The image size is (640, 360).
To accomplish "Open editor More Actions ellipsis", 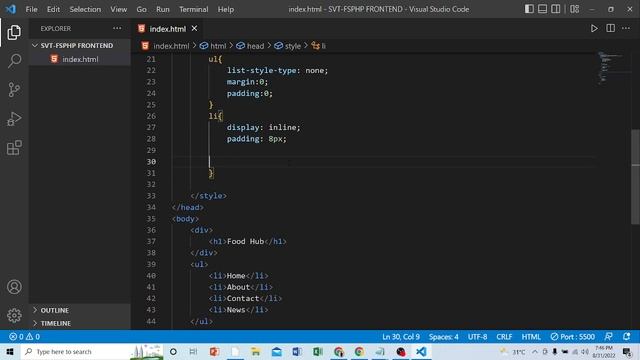I will pos(626,29).
